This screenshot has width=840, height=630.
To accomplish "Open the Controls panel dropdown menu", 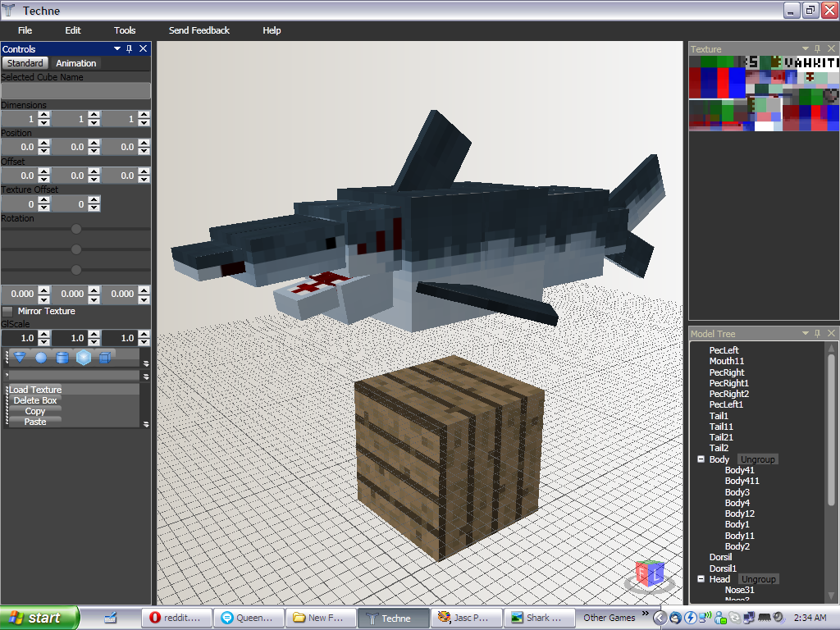I will pos(116,48).
